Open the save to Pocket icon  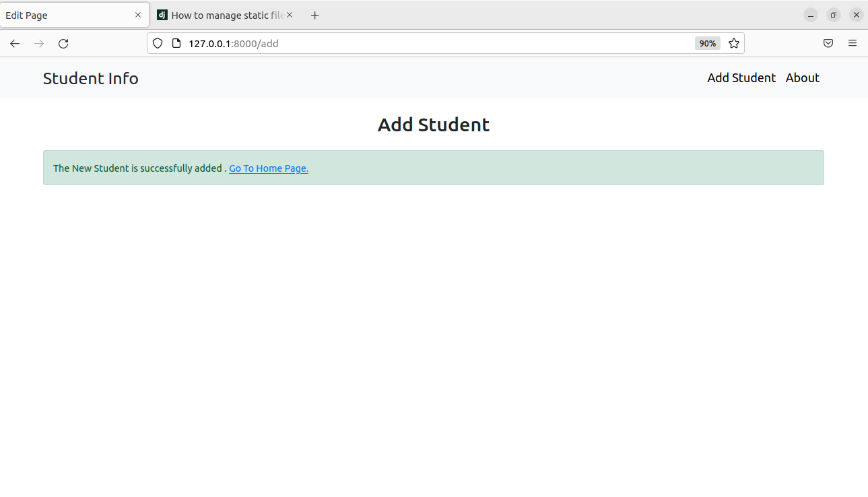tap(828, 43)
